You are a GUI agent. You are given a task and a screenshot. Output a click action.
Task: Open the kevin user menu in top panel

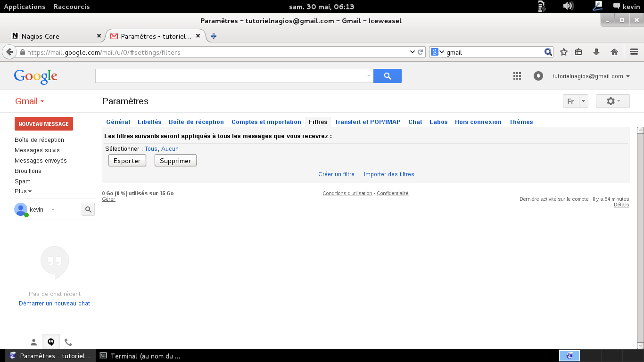tap(627, 6)
